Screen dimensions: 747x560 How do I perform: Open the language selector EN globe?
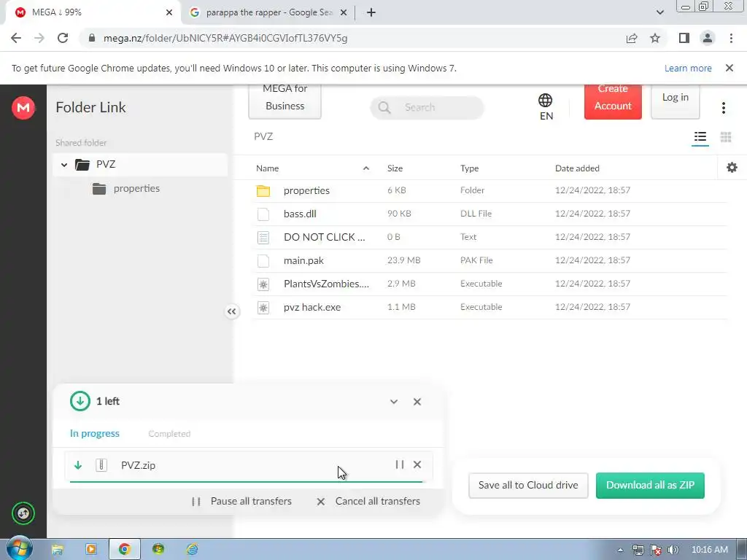(546, 107)
